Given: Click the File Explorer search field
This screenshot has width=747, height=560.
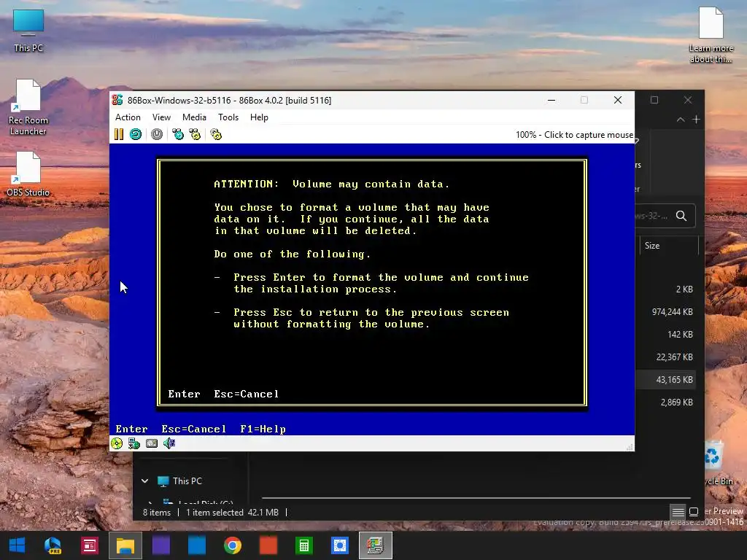Looking at the screenshot, I should pos(665,216).
